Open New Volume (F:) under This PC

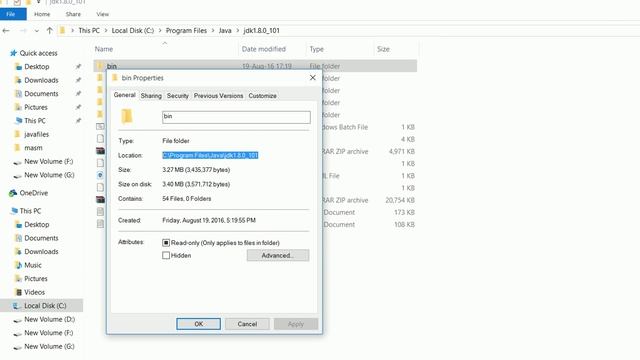48,333
